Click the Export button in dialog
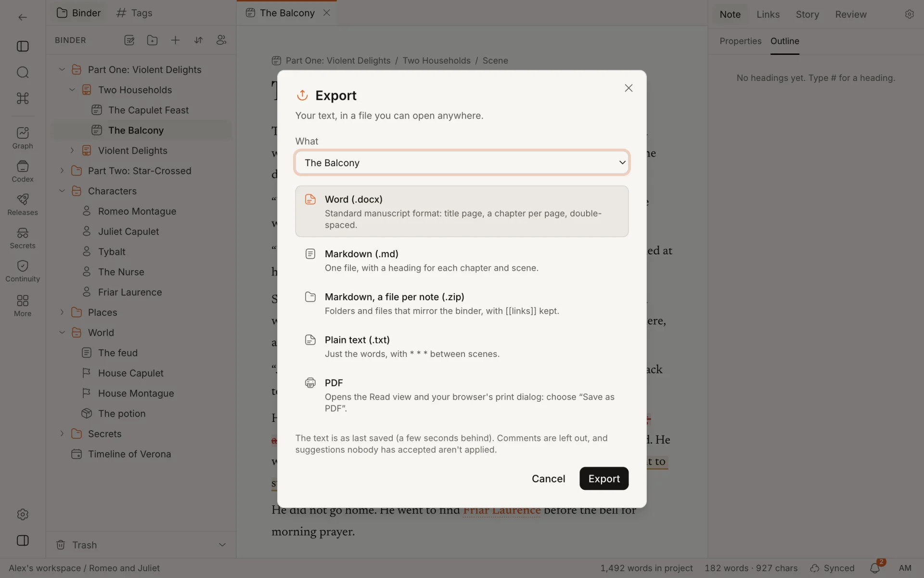The width and height of the screenshot is (924, 578). [x=603, y=478]
